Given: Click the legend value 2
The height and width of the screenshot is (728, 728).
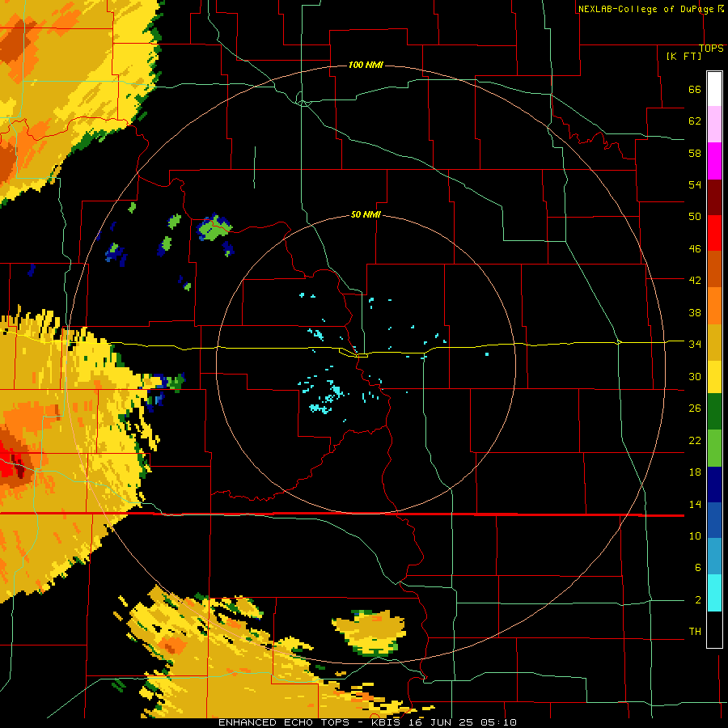Looking at the screenshot, I should point(697,600).
